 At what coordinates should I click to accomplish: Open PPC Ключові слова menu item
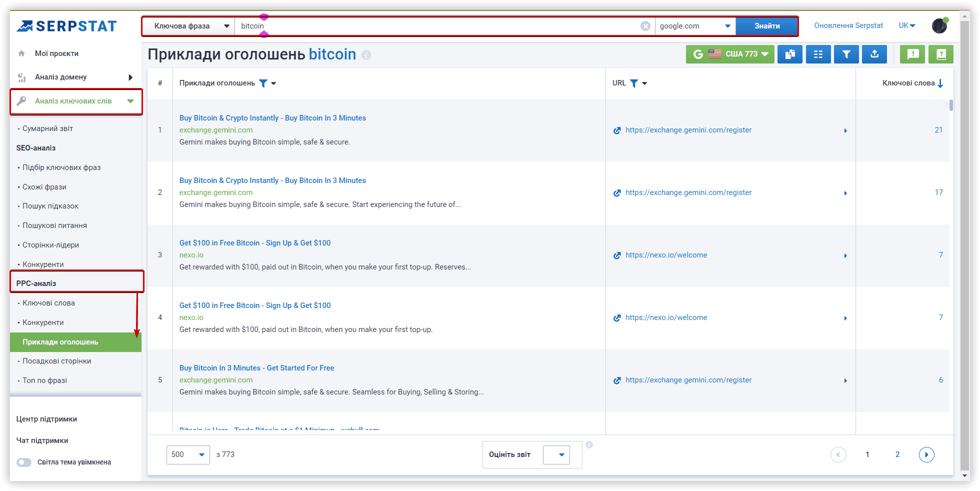coord(48,303)
